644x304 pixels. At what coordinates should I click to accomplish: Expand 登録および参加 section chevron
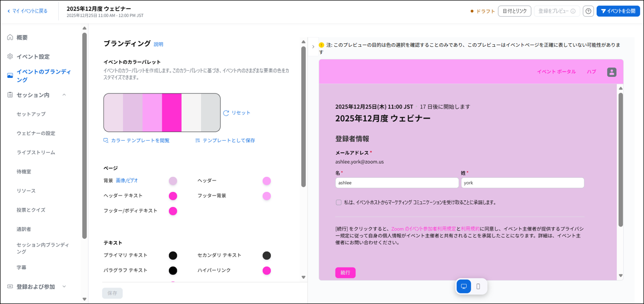tap(64, 286)
